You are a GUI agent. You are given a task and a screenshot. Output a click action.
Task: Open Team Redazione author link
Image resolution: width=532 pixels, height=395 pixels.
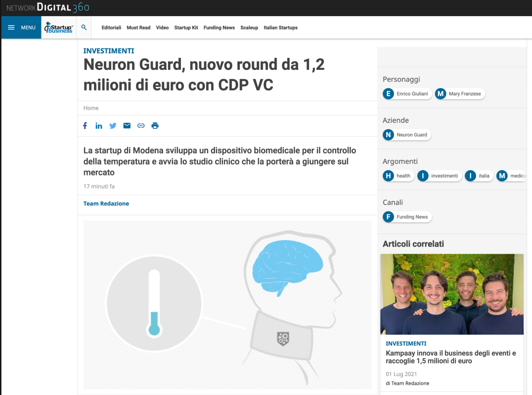[x=106, y=203]
